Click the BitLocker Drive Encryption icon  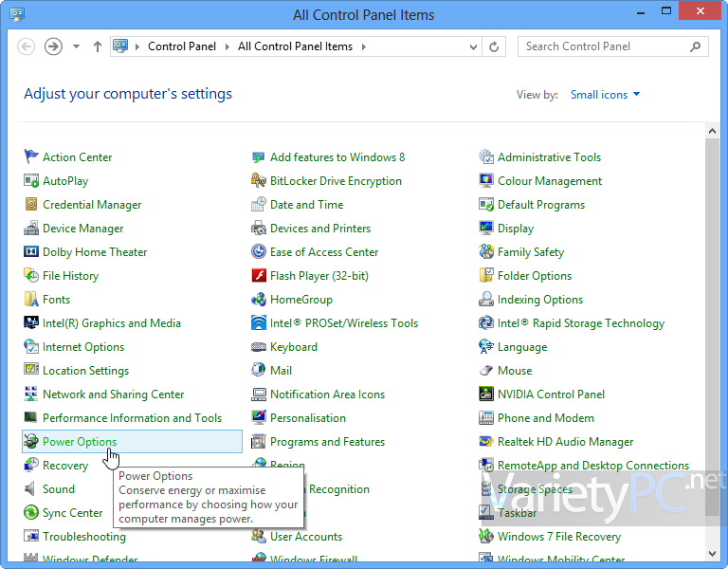coord(259,181)
